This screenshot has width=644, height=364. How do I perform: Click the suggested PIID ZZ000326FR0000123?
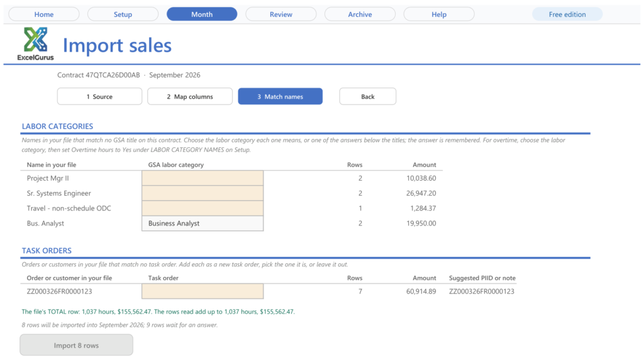coord(481,291)
